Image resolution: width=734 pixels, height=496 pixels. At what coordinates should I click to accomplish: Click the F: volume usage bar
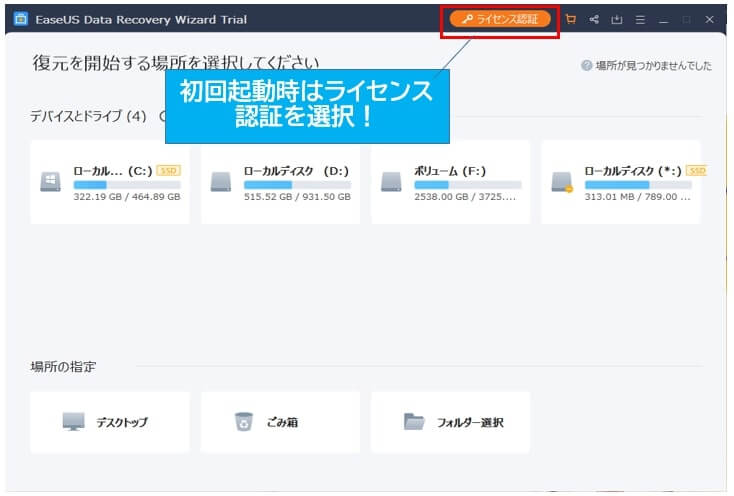tap(468, 185)
